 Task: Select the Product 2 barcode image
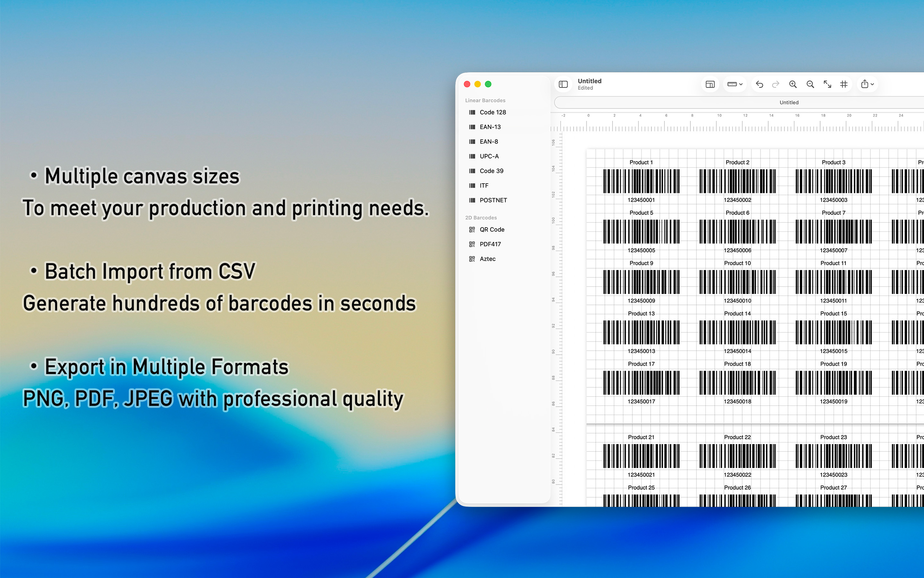point(738,181)
